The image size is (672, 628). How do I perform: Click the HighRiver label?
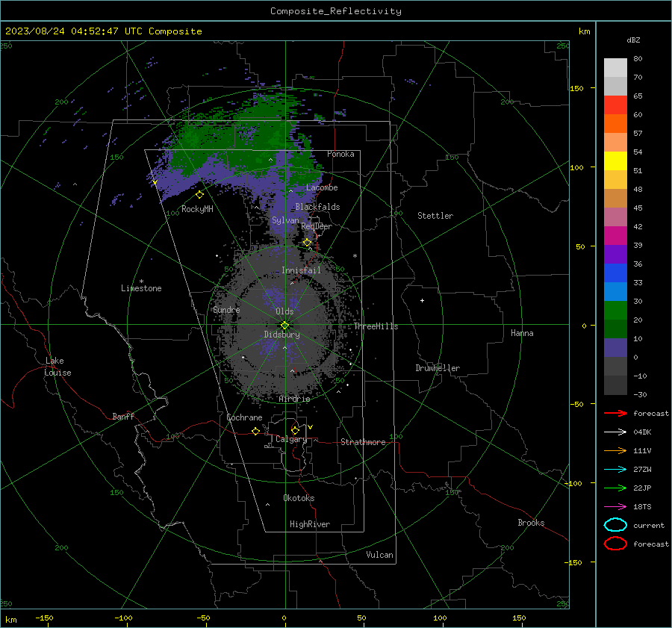point(310,524)
